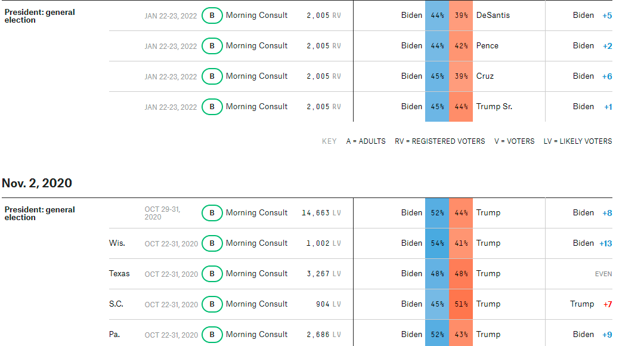Open Morning Consult link in DeSantis row
This screenshot has width=644, height=346.
tap(256, 15)
